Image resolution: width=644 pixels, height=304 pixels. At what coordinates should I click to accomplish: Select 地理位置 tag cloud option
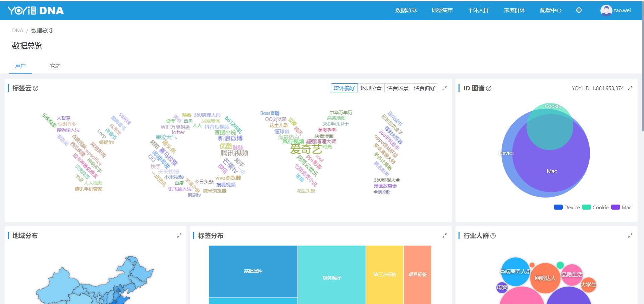(x=371, y=88)
